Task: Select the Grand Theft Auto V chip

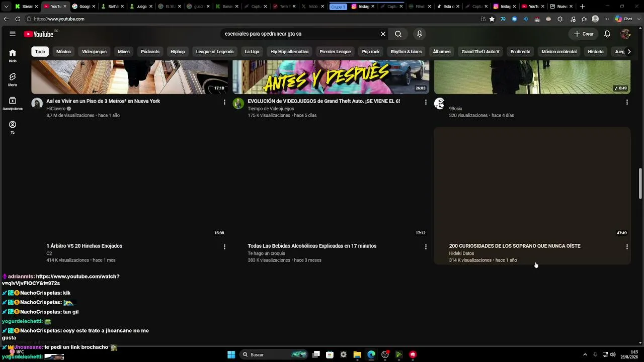Action: (480, 51)
